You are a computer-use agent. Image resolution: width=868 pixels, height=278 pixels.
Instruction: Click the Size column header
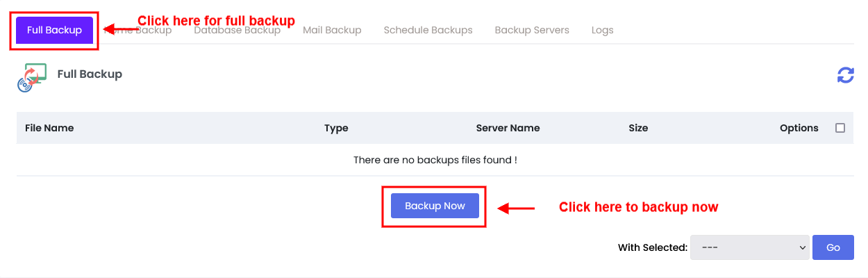tap(638, 128)
